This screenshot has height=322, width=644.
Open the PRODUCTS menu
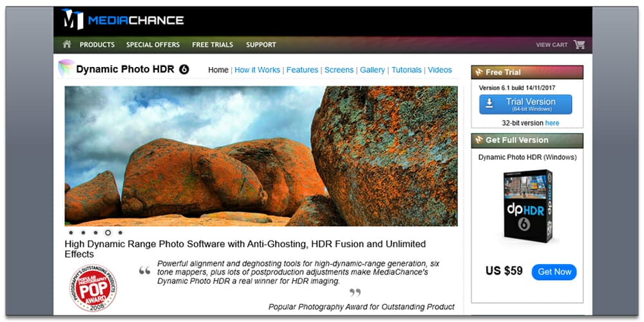[97, 44]
